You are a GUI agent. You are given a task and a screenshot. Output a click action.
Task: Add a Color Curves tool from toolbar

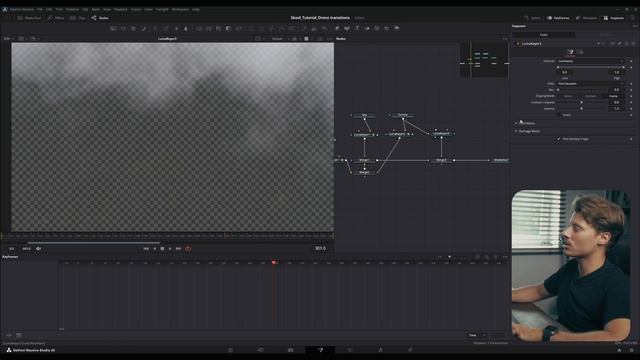[166, 29]
